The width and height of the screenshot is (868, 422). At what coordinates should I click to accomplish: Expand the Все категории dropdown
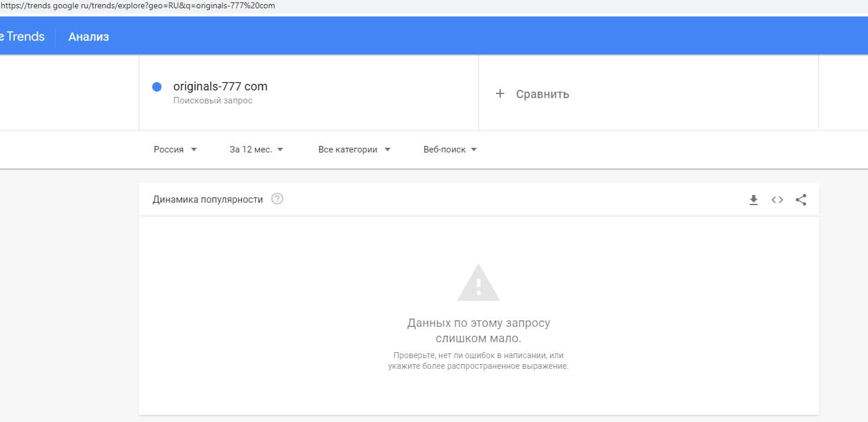(354, 150)
